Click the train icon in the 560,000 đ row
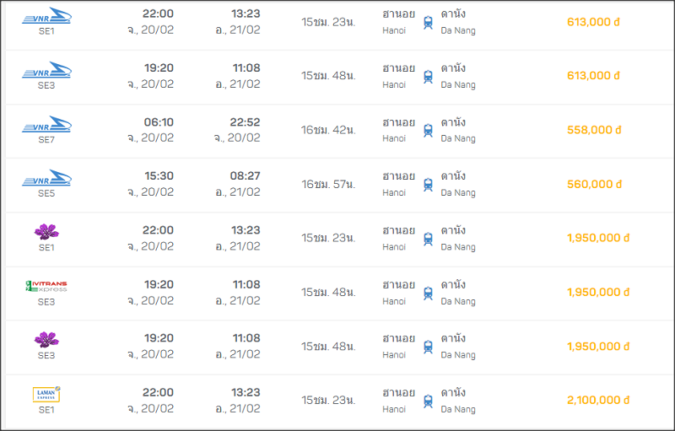Viewport: 675px width, 431px height. coord(428,185)
